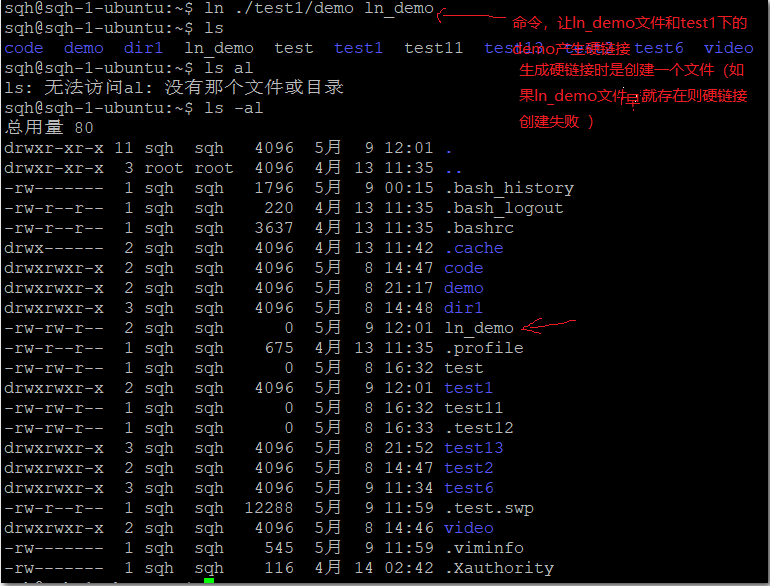
Task: Click "test13" in the ls -al listing
Action: coord(474,448)
